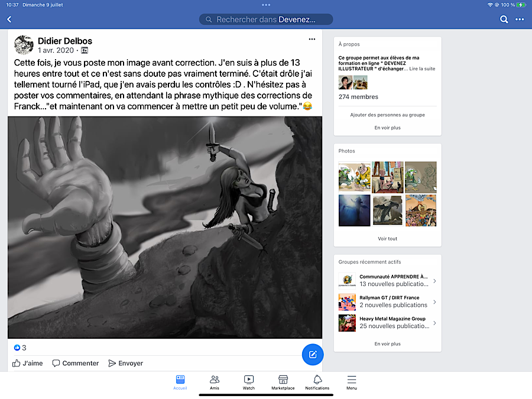Image resolution: width=532 pixels, height=399 pixels.
Task: Tap the blue like reaction count icon
Action: pyautogui.click(x=17, y=348)
